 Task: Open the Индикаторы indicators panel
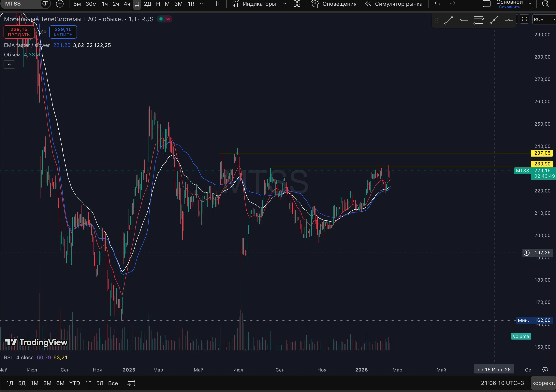(x=254, y=4)
